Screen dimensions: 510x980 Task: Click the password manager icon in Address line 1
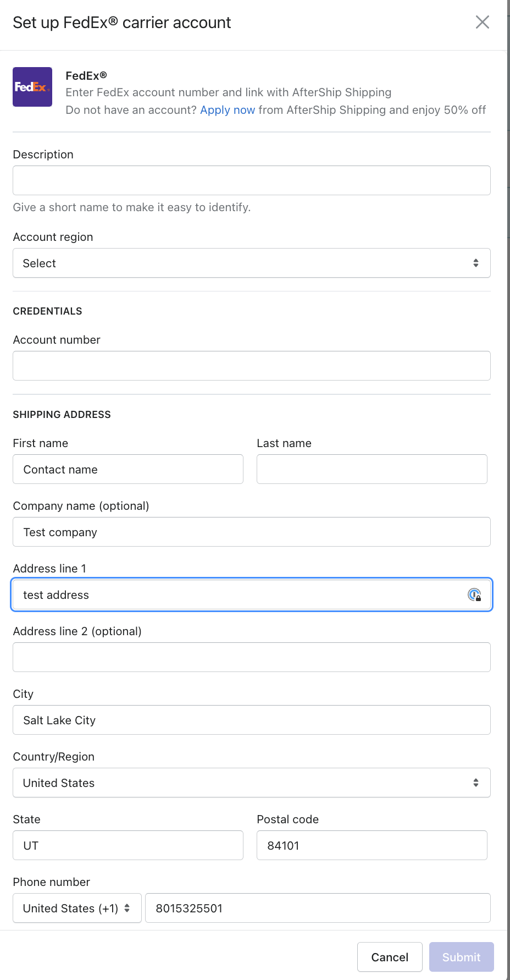[474, 594]
